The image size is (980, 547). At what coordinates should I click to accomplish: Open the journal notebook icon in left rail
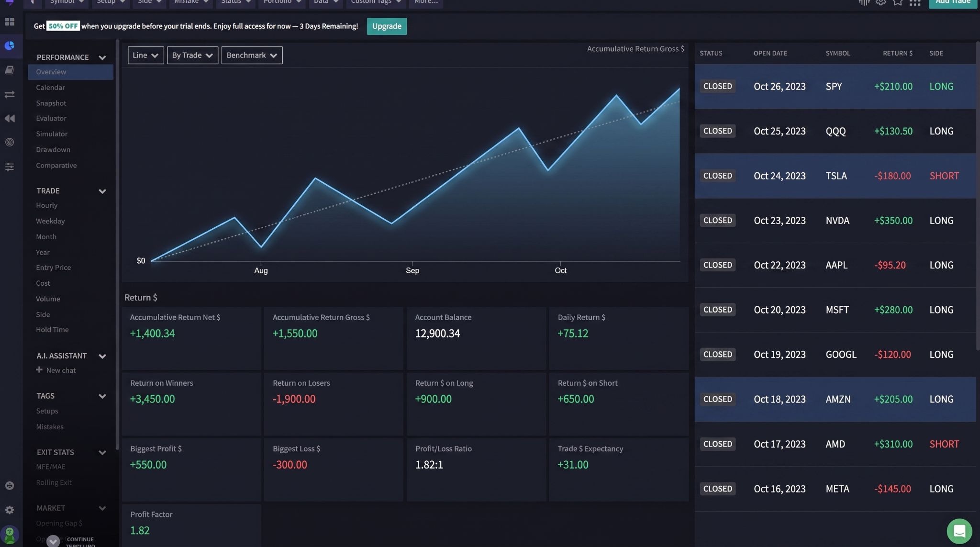9,70
